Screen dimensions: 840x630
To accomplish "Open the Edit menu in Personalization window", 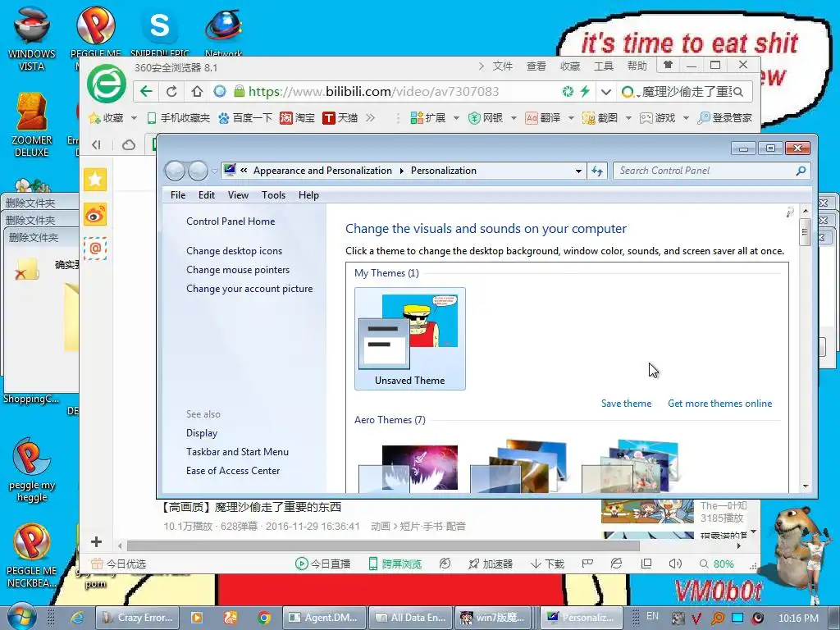I will 206,195.
